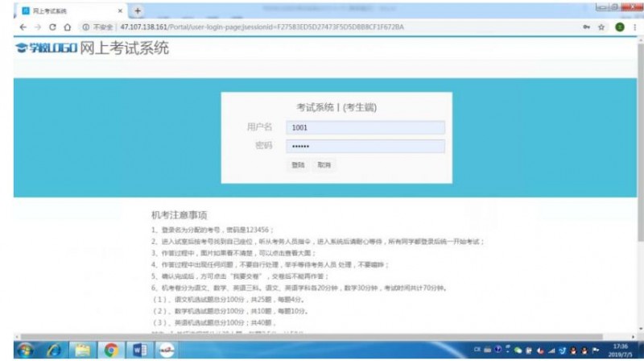Click the 密码 password field
This screenshot has width=644, height=361.
[365, 146]
